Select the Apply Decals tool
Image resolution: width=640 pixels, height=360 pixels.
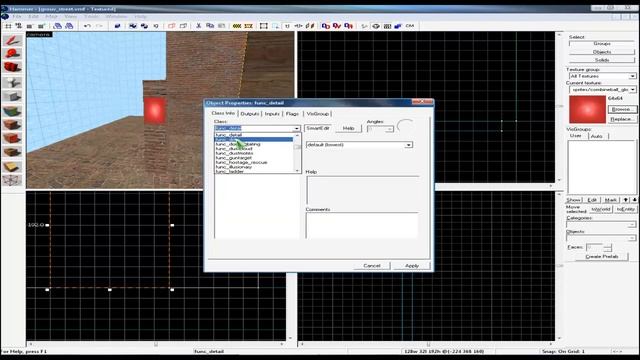coord(12,138)
